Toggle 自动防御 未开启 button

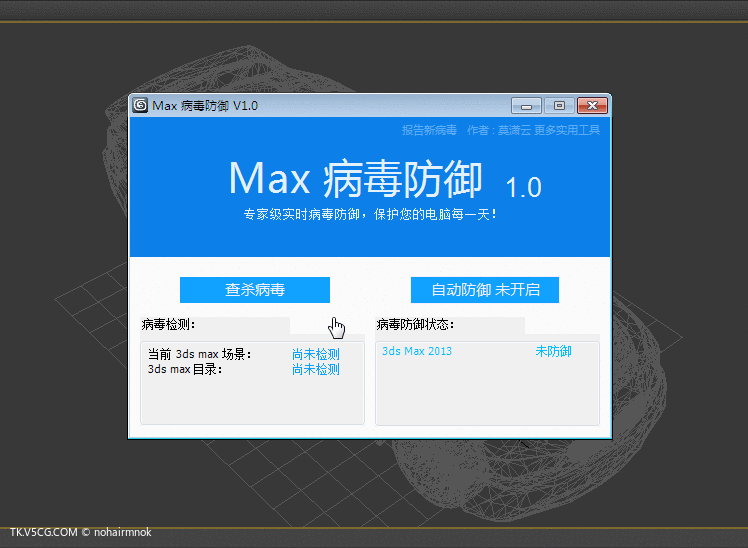[485, 290]
